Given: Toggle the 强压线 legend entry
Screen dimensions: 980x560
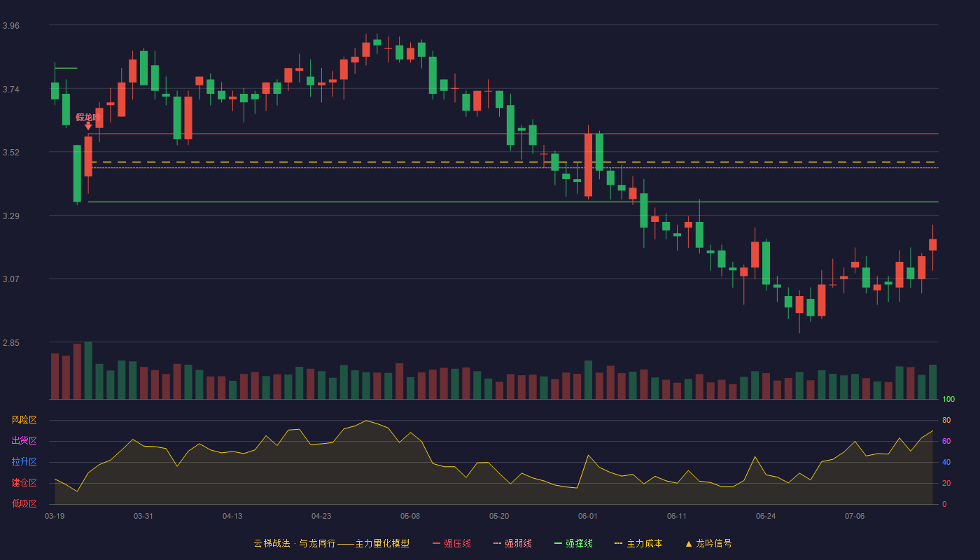Looking at the screenshot, I should click(451, 543).
